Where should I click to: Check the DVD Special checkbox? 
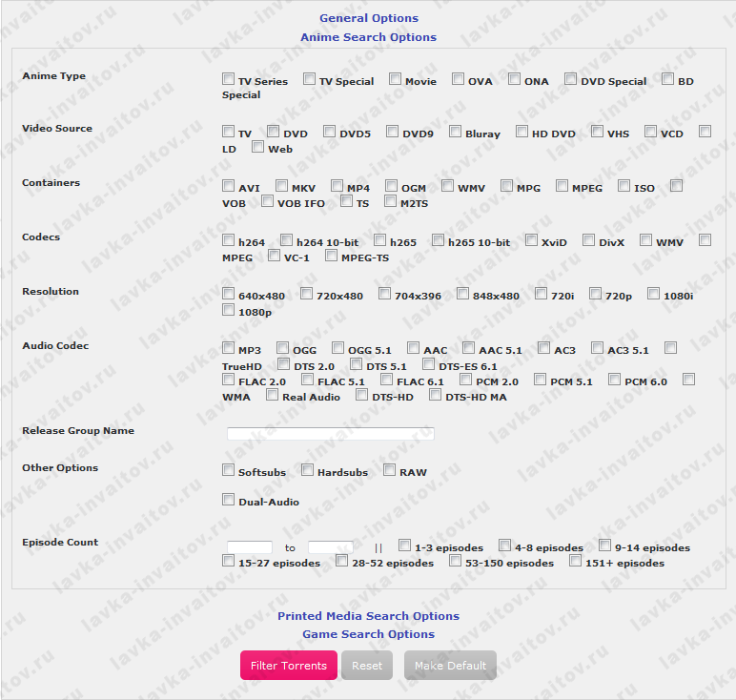coord(571,78)
